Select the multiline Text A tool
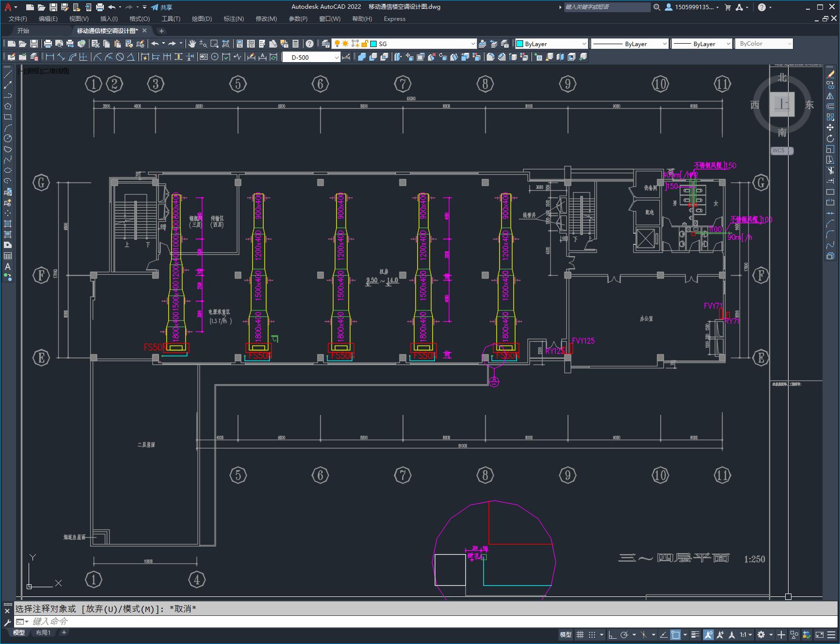The height and width of the screenshot is (644, 840). coord(8,266)
